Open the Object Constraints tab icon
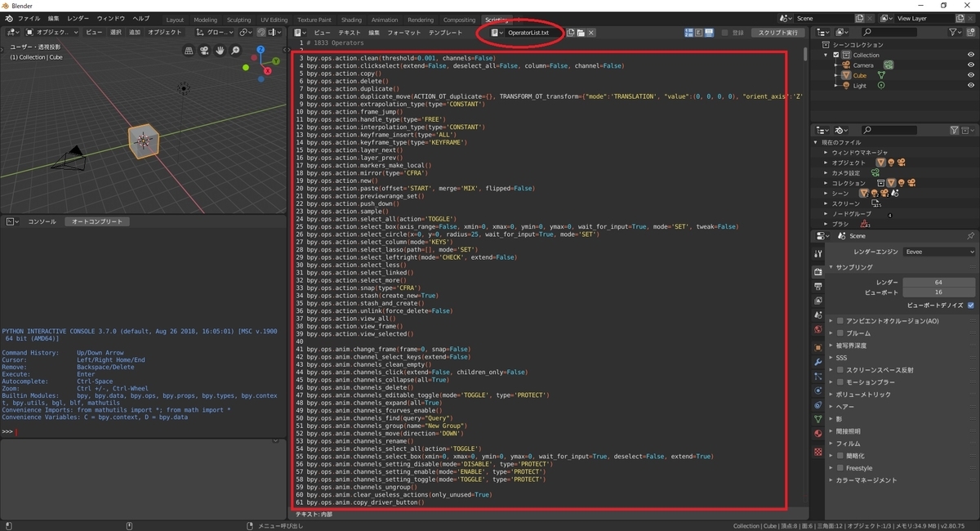The height and width of the screenshot is (531, 980). (x=818, y=405)
